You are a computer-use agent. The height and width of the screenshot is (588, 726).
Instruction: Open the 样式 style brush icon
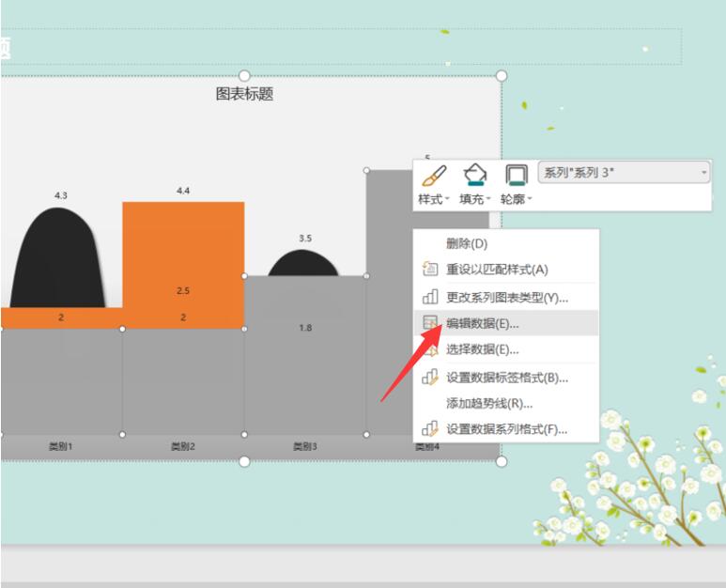coord(434,177)
